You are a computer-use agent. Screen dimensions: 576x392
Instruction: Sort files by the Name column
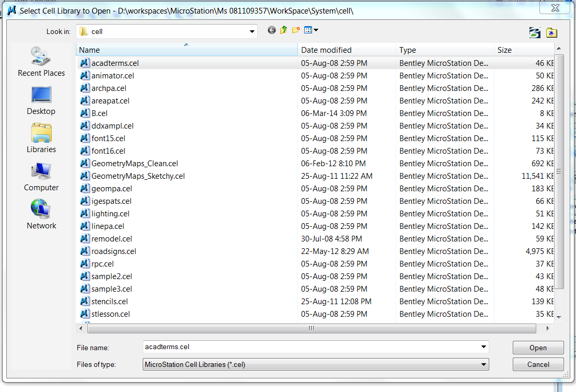[x=187, y=50]
